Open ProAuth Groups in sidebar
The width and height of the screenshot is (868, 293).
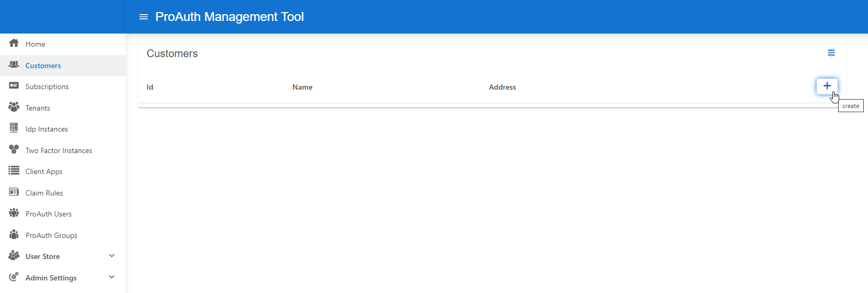[x=51, y=235]
